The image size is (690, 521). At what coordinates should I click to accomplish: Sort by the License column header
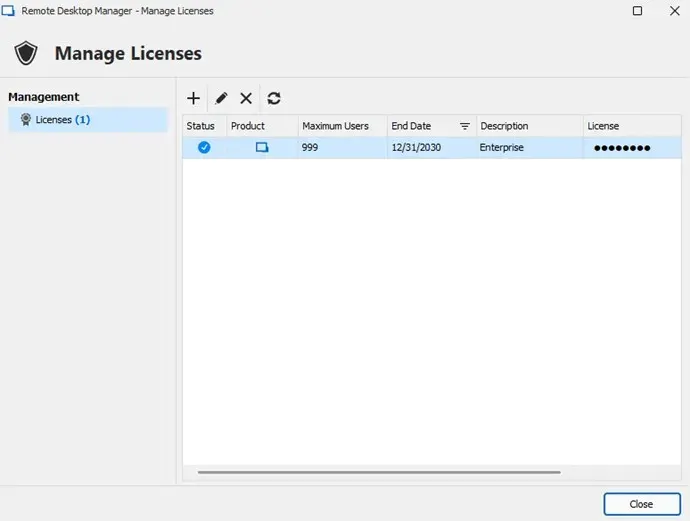pos(632,126)
